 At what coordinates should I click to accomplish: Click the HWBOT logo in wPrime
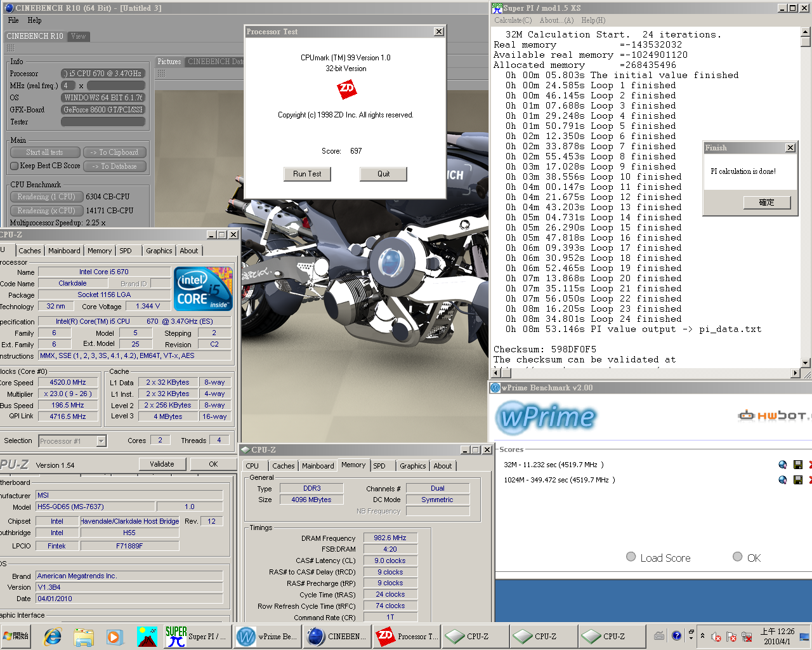pos(775,416)
